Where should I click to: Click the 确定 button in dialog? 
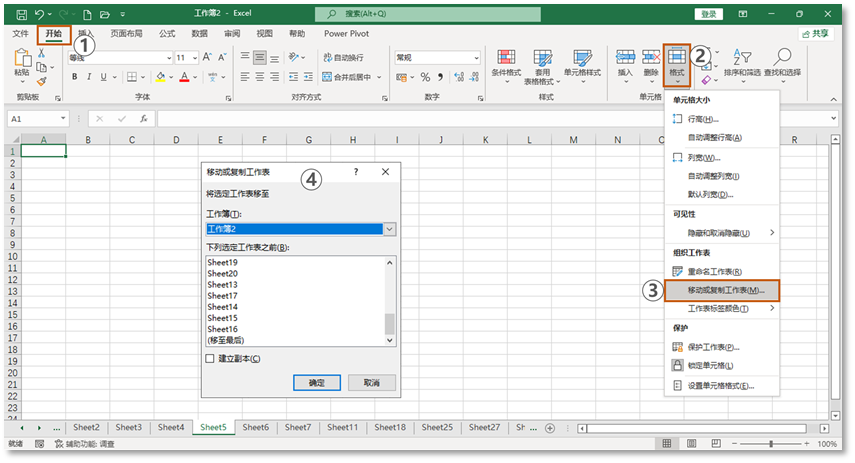click(316, 383)
